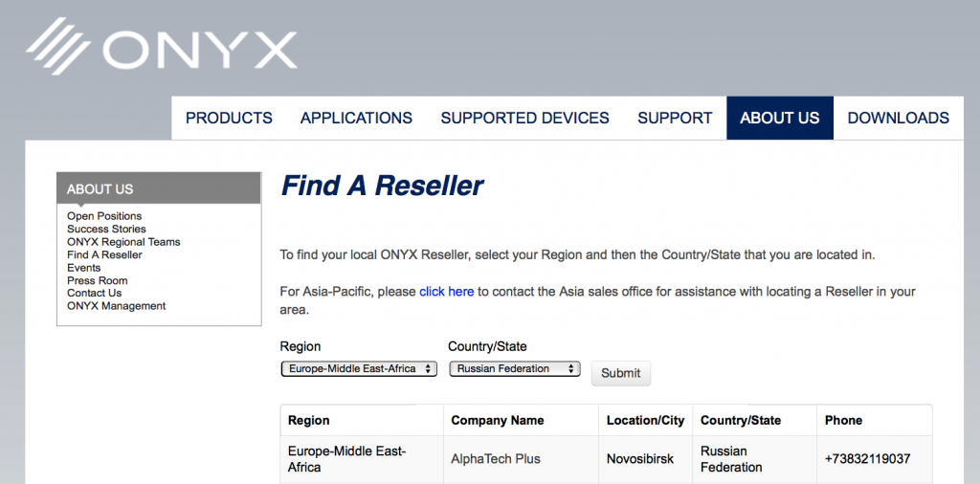Click the Company Name column header
The image size is (980, 484).
[x=521, y=420]
